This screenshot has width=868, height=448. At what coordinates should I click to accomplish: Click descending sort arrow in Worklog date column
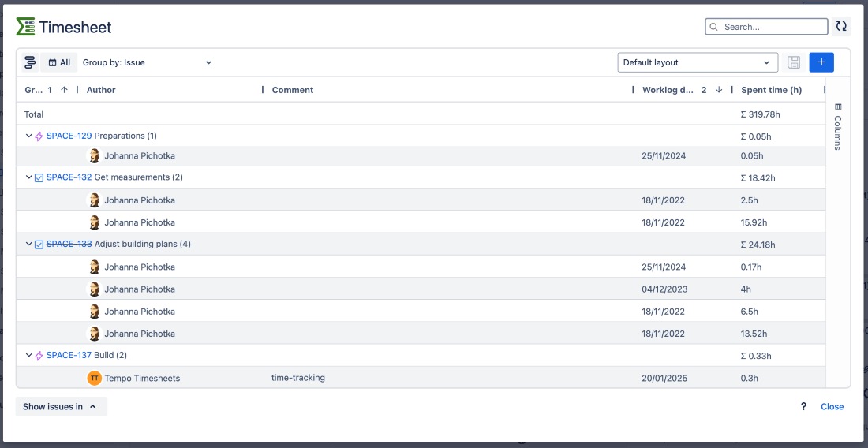(719, 90)
